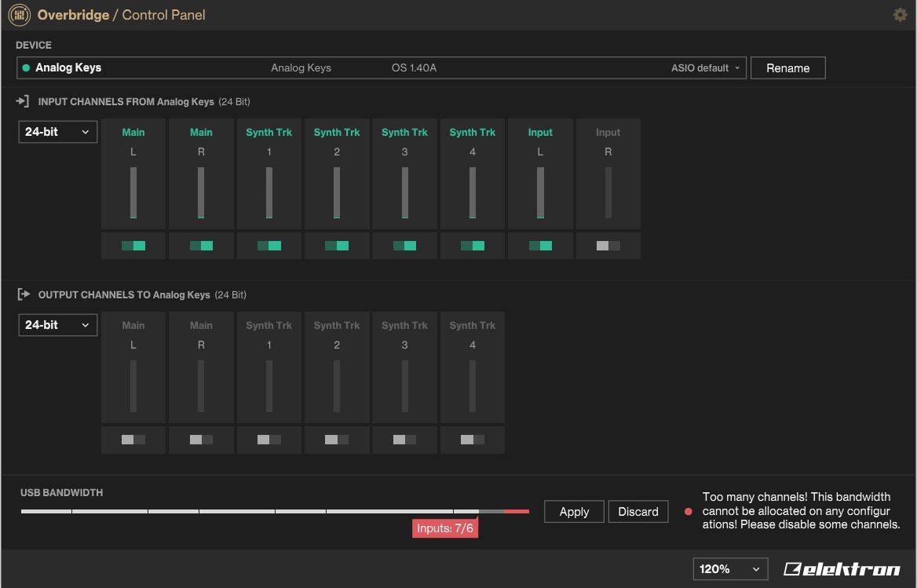Image resolution: width=917 pixels, height=588 pixels.
Task: Toggle input Synth Trk 2 channel off
Action: tap(337, 246)
